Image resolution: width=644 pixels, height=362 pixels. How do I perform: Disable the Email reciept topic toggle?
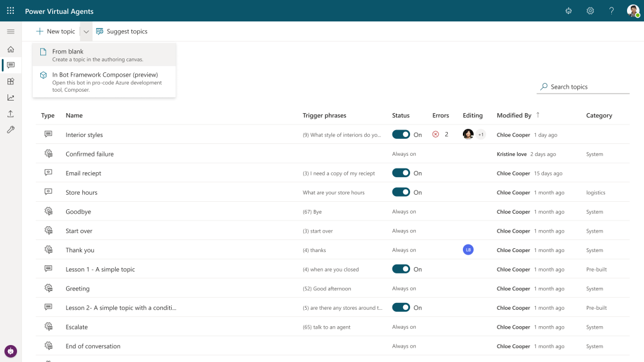[x=401, y=173]
